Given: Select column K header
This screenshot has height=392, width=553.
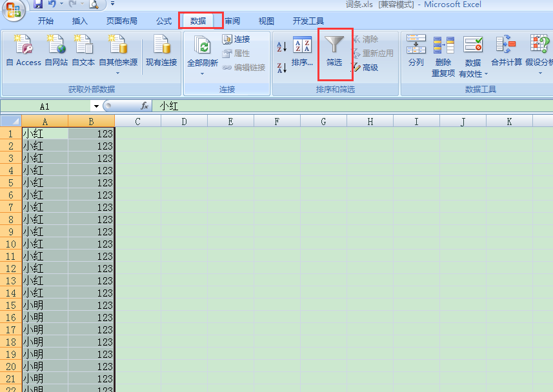Looking at the screenshot, I should tap(509, 122).
